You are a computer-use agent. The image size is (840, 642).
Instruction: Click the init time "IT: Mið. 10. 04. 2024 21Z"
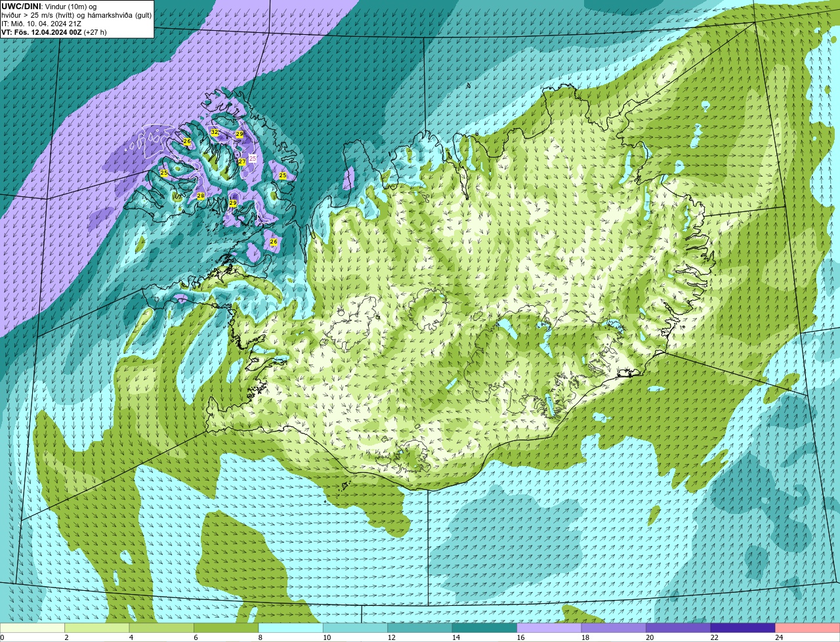(41, 24)
